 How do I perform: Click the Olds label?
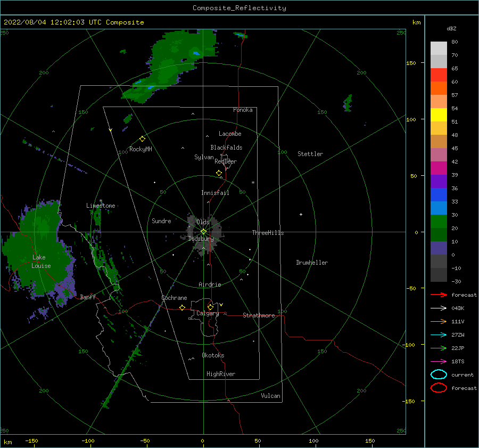203,222
